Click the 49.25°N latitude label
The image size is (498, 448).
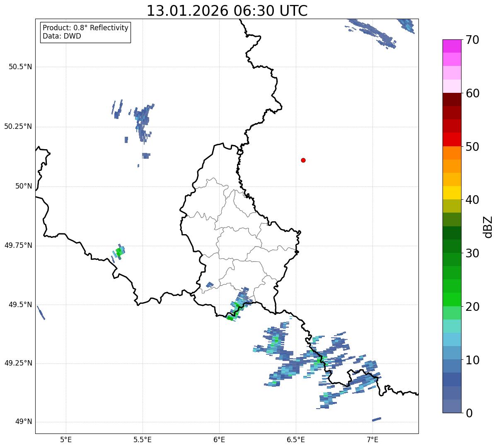coord(18,363)
